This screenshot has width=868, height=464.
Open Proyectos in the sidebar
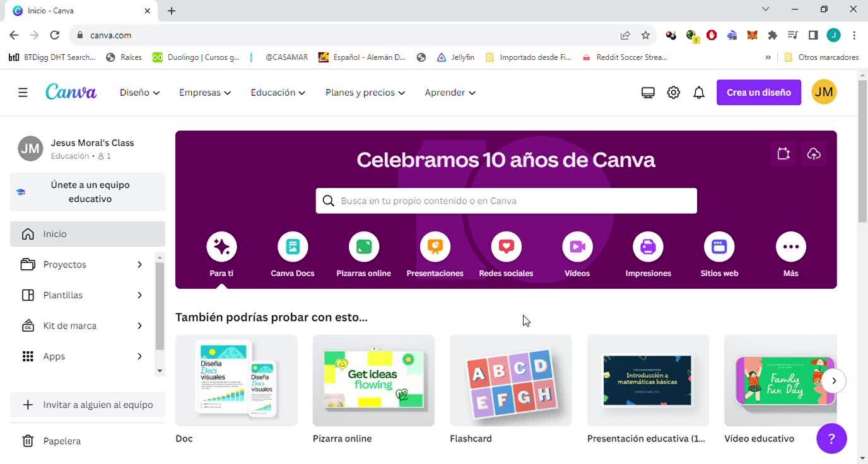pos(65,265)
